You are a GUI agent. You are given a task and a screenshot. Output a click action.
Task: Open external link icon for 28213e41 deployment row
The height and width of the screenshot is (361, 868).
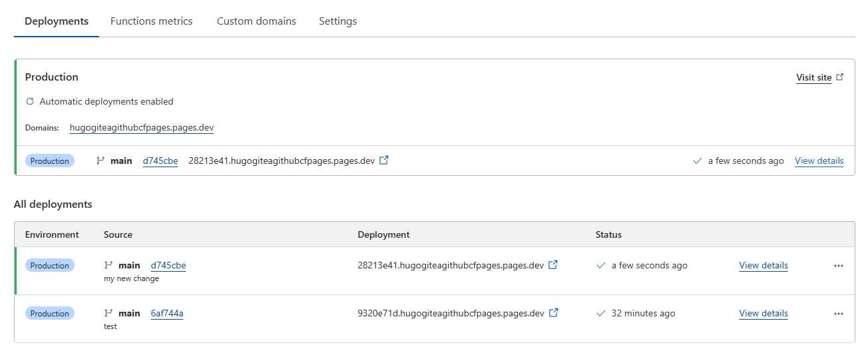(552, 265)
